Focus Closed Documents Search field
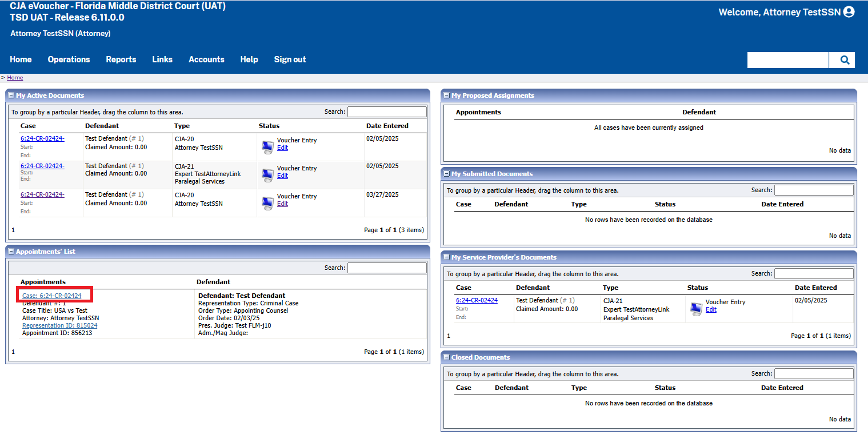This screenshot has height=438, width=868. [814, 373]
